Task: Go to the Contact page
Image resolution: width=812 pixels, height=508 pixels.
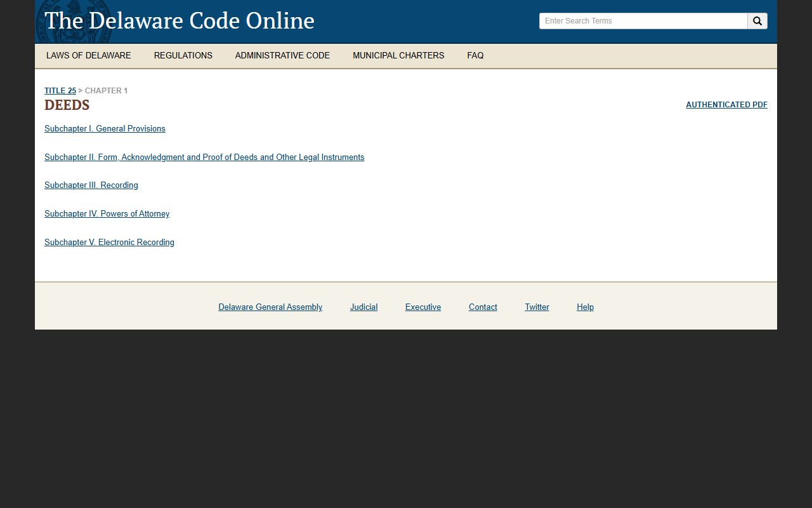Action: click(x=483, y=307)
